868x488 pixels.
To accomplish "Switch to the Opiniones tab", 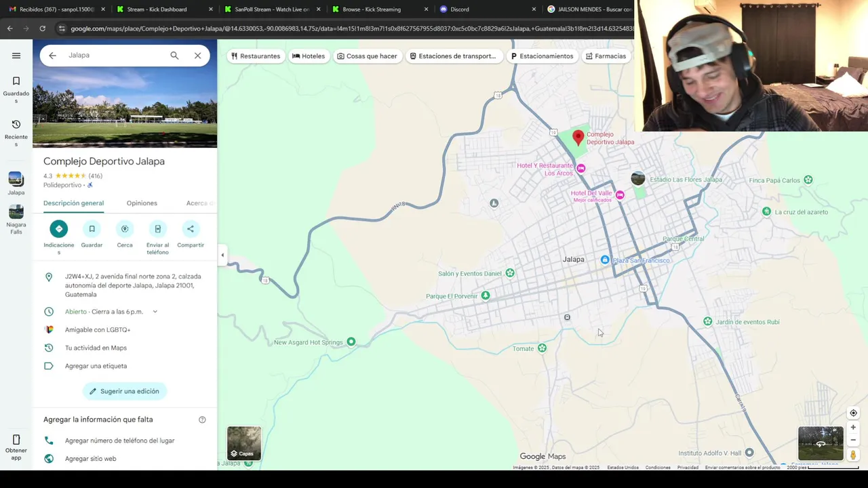I will click(x=142, y=203).
